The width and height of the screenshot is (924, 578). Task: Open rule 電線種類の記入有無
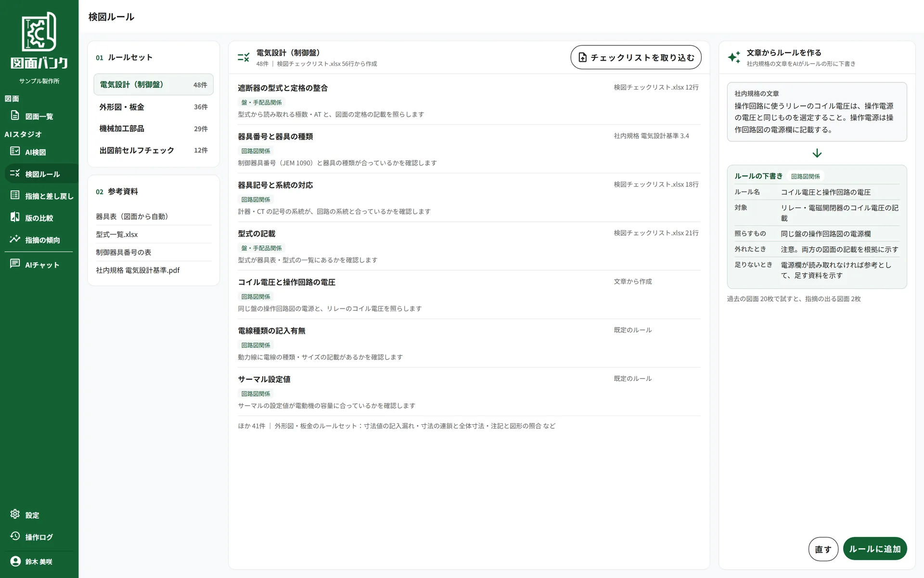point(469,344)
